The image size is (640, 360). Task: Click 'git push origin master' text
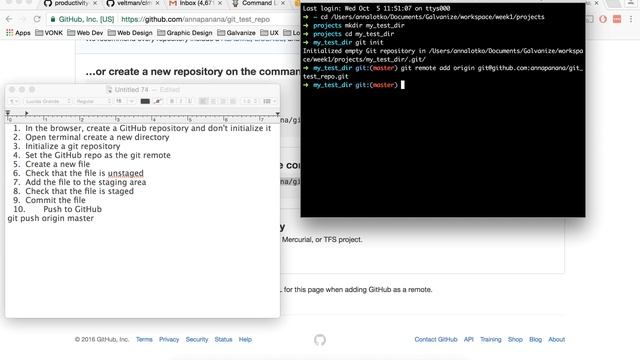[x=51, y=218]
